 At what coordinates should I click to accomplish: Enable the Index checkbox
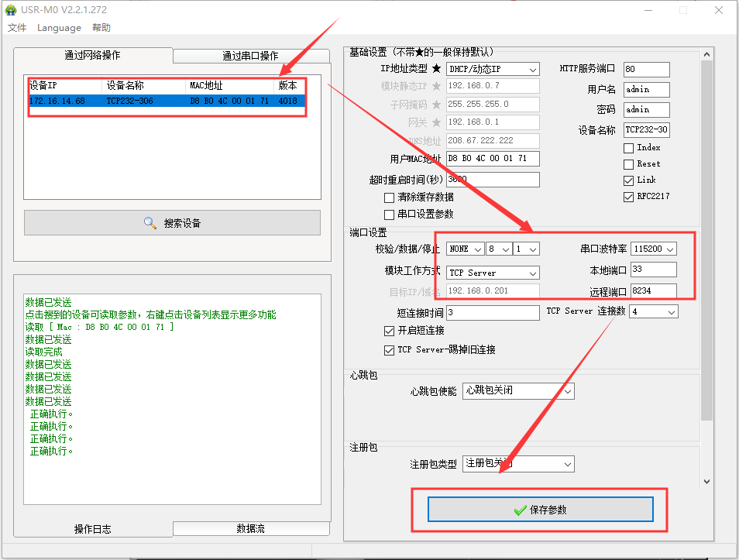[629, 148]
